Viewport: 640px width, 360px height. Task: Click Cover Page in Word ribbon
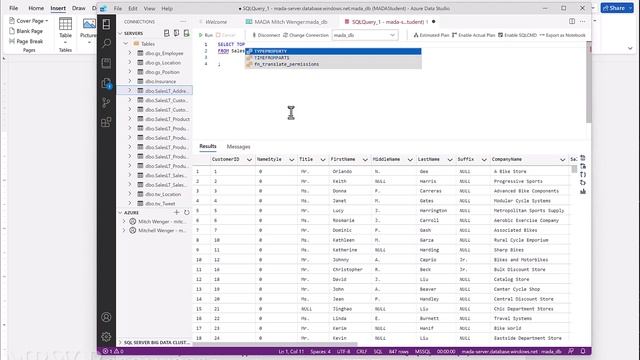click(x=29, y=21)
